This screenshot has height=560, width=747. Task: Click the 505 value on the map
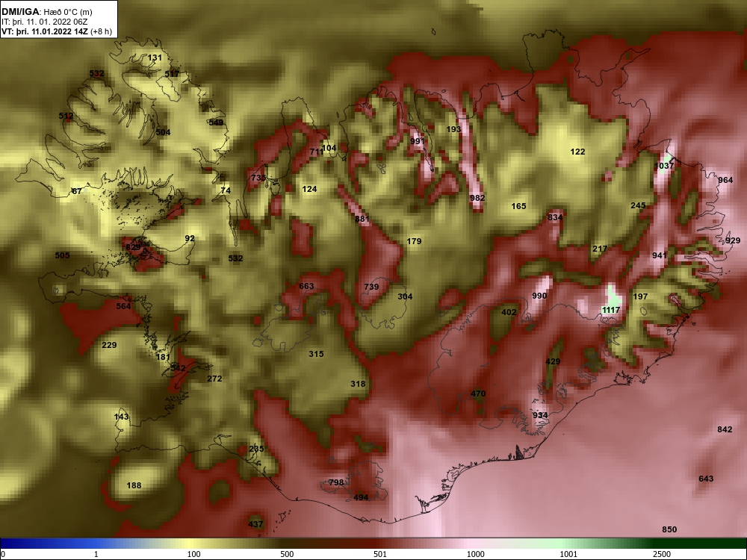[63, 255]
